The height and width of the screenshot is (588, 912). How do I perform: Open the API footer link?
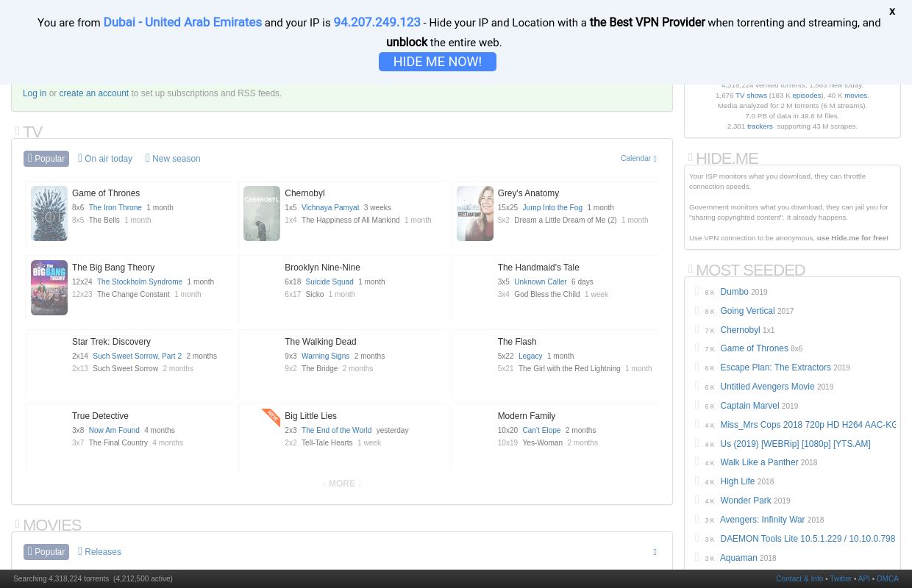click(x=864, y=579)
